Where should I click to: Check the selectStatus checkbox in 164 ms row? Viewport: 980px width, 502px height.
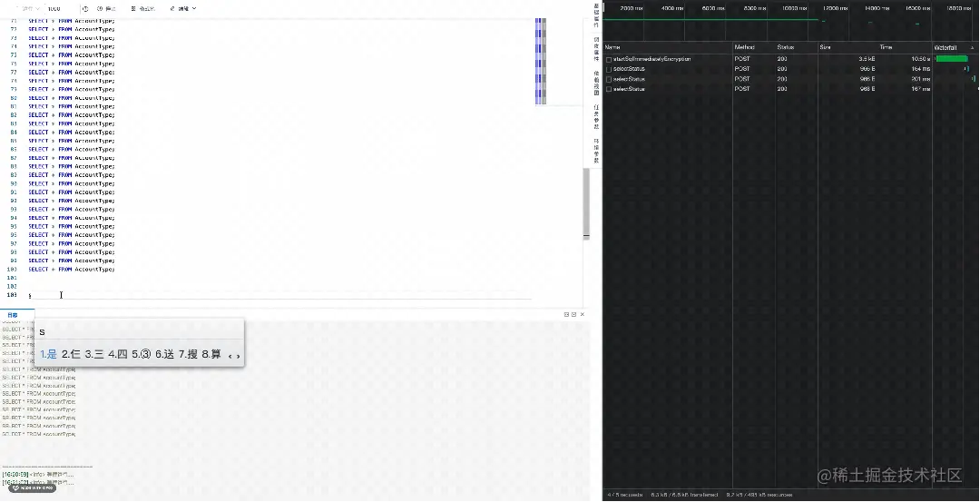(609, 69)
